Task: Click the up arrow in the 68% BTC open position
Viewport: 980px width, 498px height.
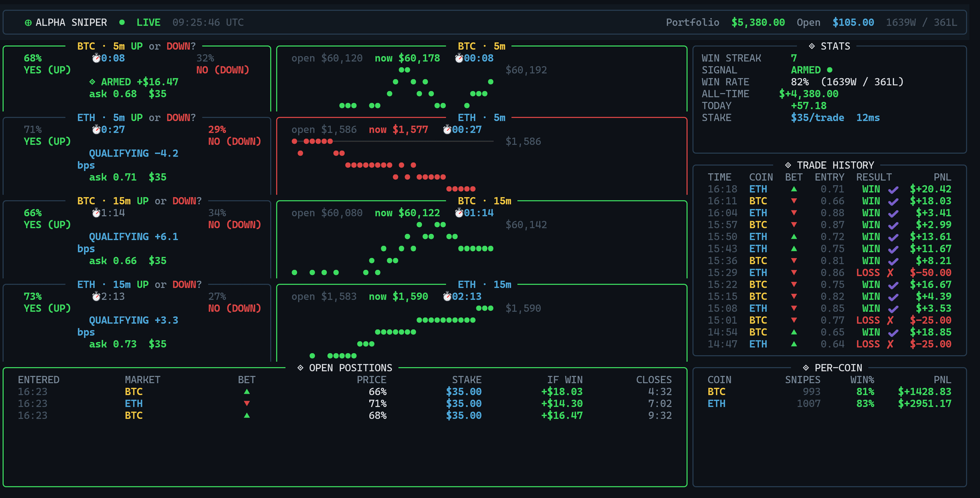Action: [x=247, y=415]
